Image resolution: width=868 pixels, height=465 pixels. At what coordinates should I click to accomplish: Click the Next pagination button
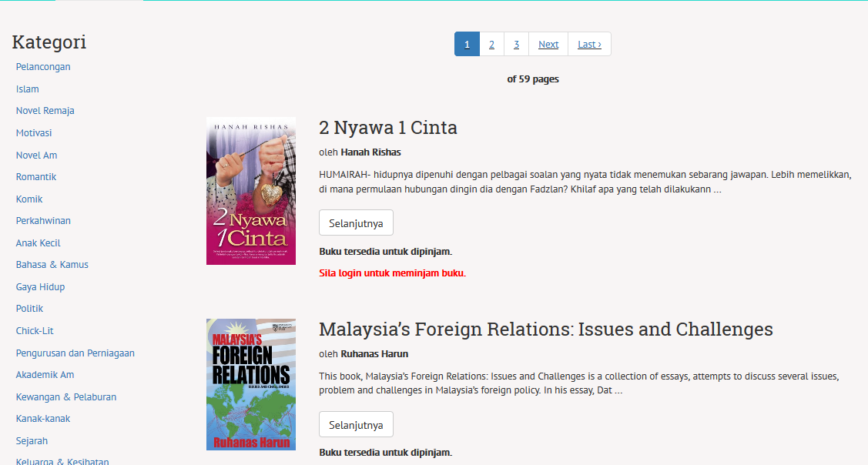548,45
